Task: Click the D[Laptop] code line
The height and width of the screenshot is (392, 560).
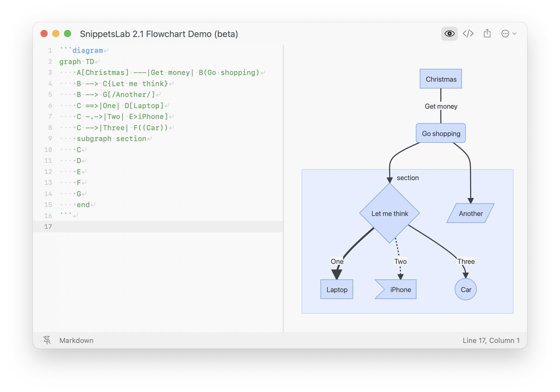Action: coord(120,105)
